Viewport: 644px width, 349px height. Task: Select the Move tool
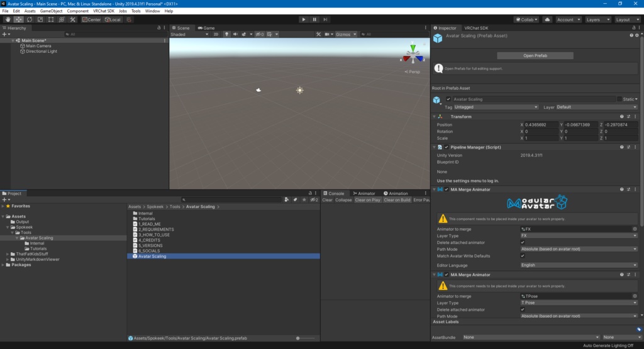click(x=18, y=19)
